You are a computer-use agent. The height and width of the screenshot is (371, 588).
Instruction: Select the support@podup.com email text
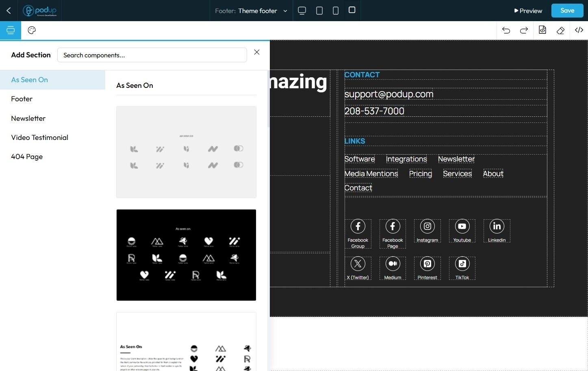389,94
